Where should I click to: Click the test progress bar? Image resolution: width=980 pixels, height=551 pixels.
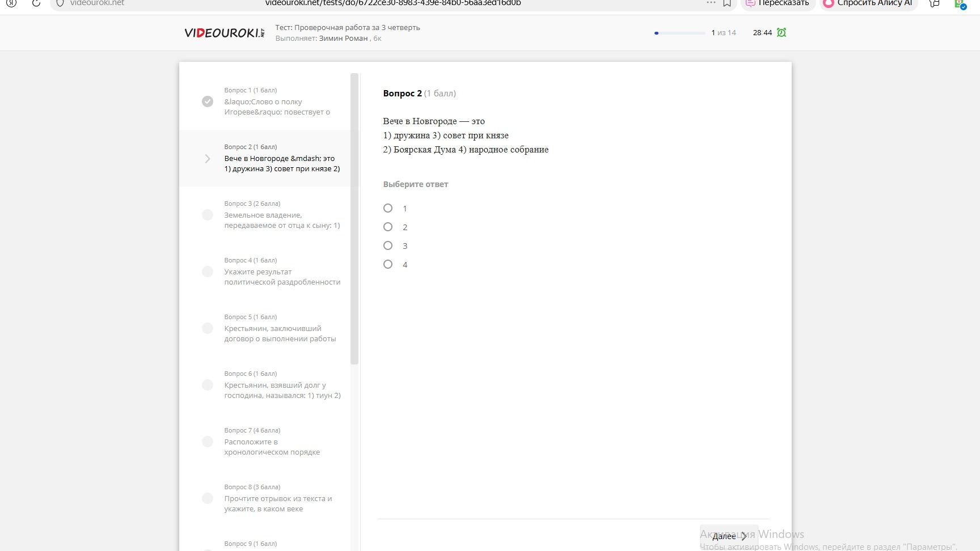coord(679,33)
